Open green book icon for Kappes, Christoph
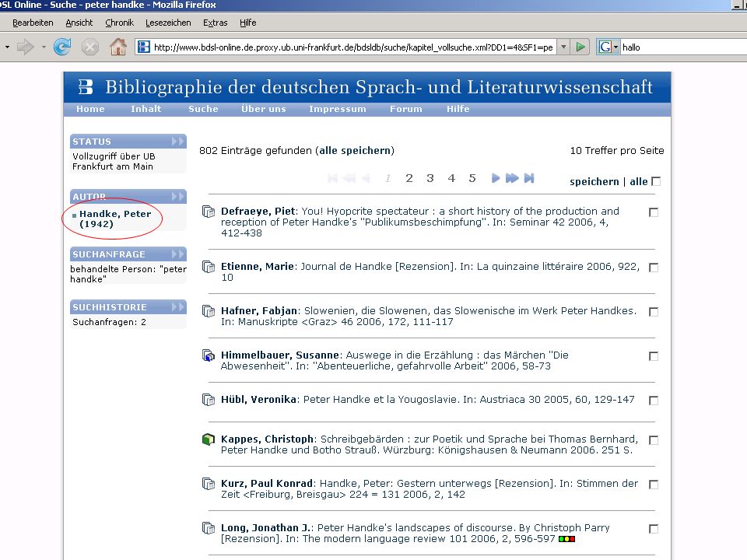 click(209, 439)
